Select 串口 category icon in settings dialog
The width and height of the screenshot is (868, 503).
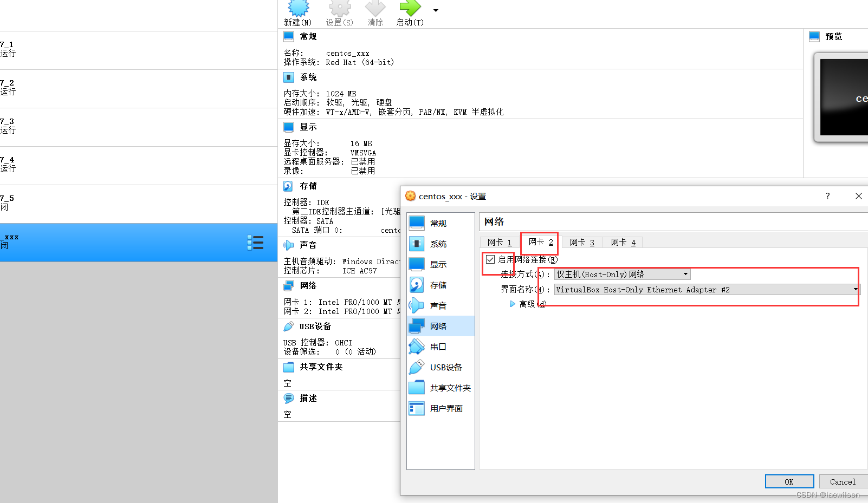click(417, 347)
